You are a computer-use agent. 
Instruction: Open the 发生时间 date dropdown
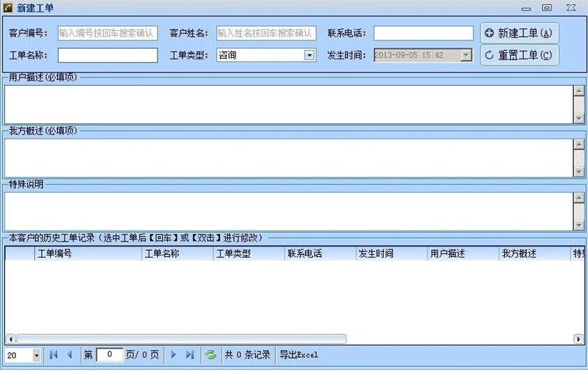tap(466, 55)
